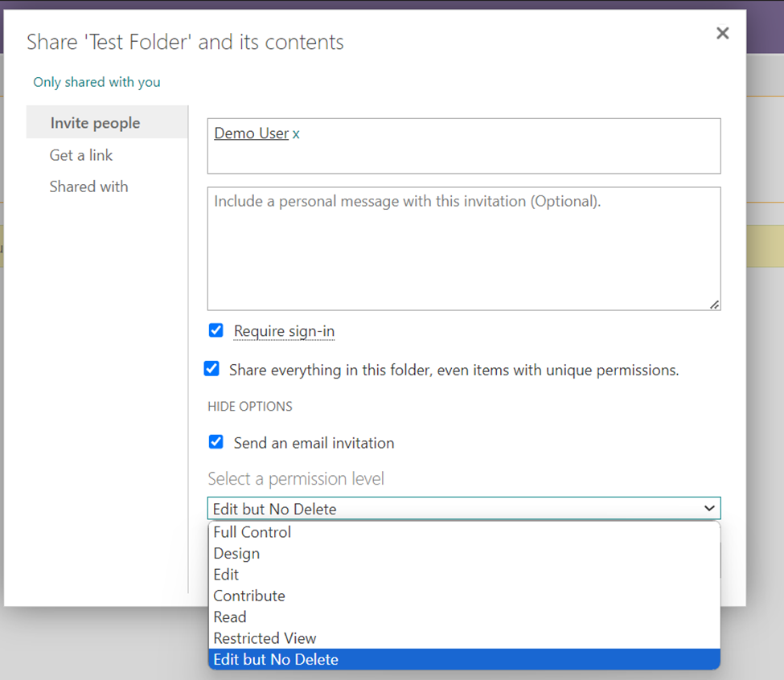The image size is (784, 680).
Task: Toggle Share everything in this folder checkbox
Action: click(211, 369)
